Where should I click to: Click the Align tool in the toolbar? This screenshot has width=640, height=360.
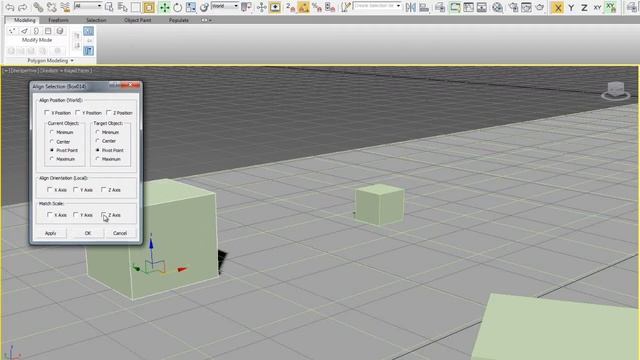(424, 7)
